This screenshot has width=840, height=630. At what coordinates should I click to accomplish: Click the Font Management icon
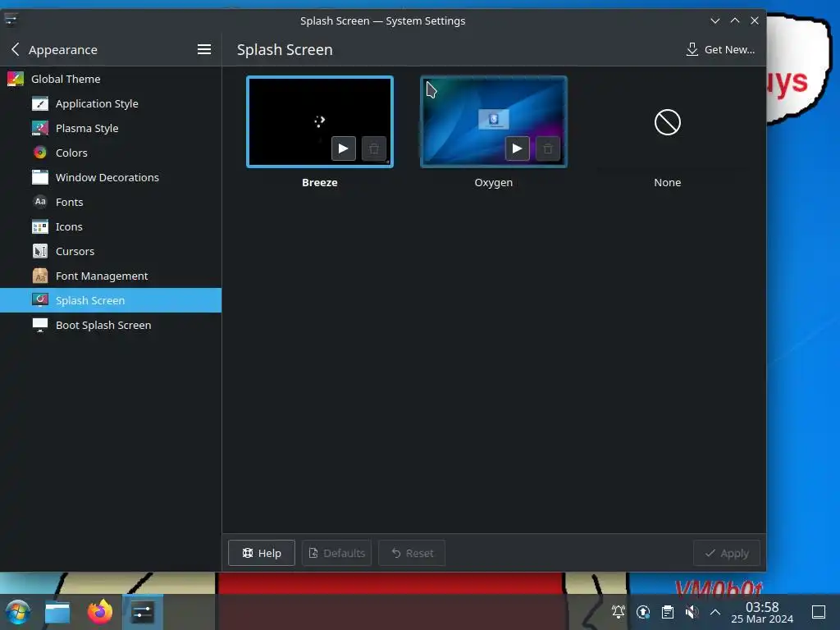coord(40,276)
